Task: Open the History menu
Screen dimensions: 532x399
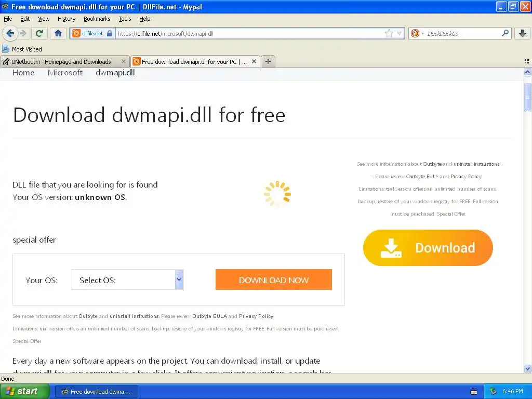Action: [66, 19]
